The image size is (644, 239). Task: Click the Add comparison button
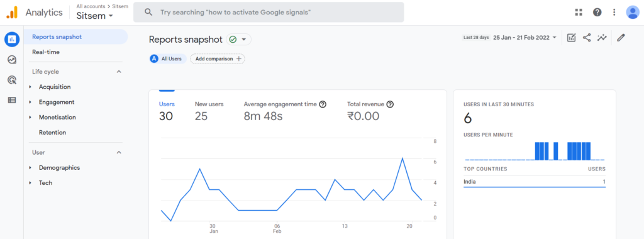click(217, 58)
